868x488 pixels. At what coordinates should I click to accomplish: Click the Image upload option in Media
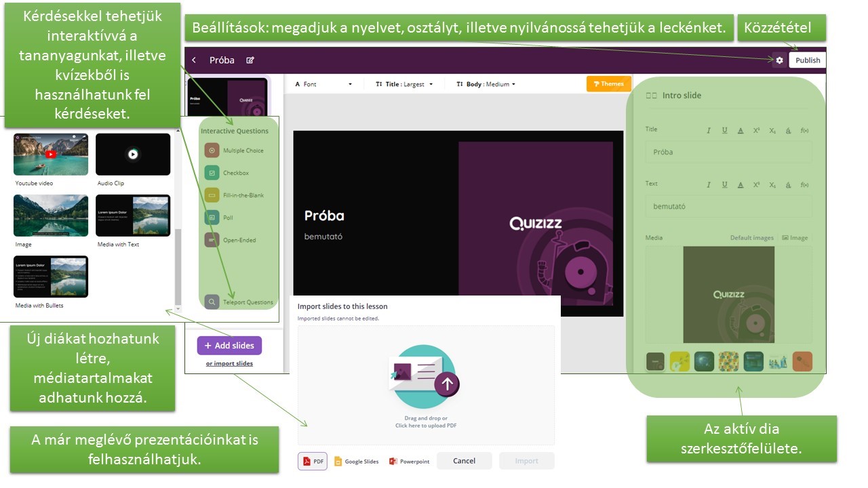795,238
